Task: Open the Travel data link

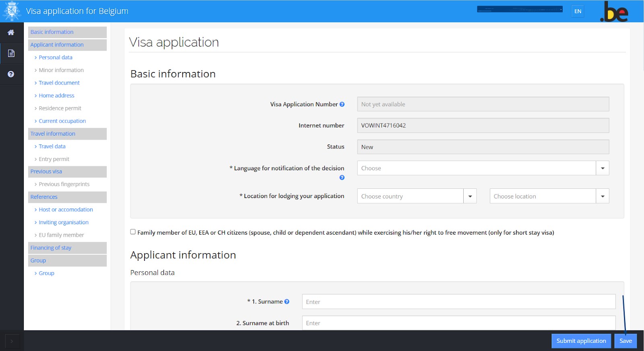Action: pos(52,147)
